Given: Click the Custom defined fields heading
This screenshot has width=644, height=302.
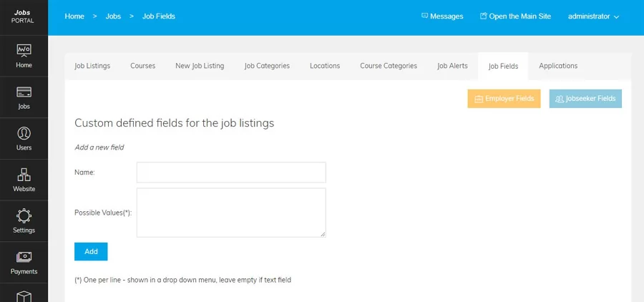Looking at the screenshot, I should [x=174, y=123].
